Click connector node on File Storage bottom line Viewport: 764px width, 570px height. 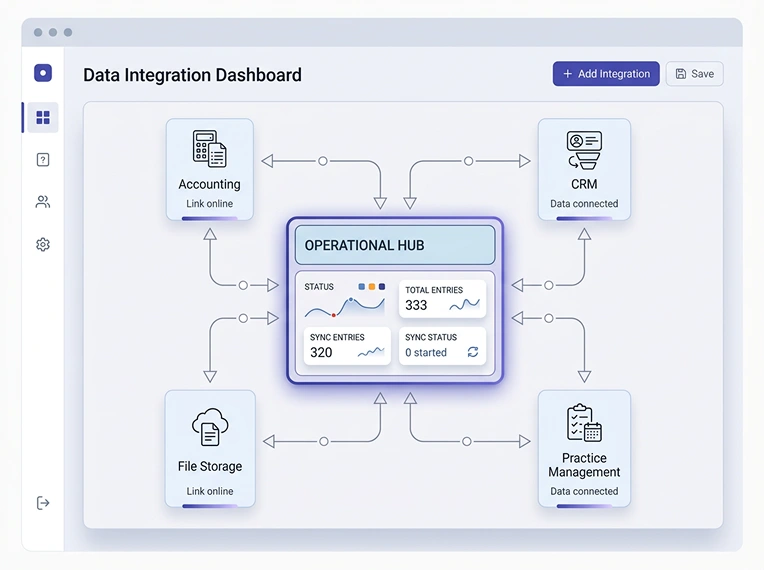tap(324, 441)
